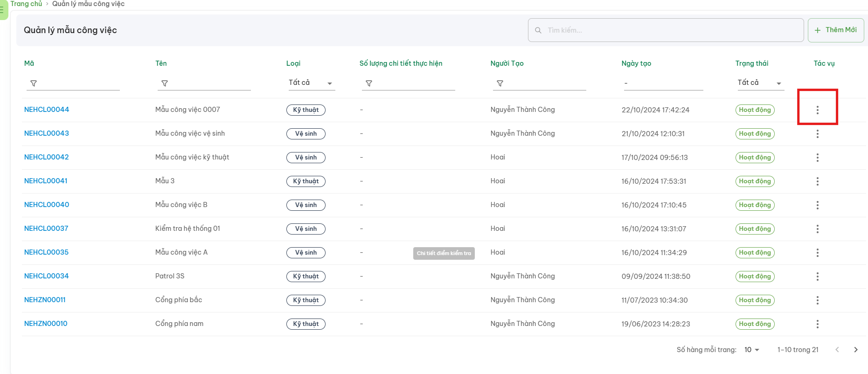Image resolution: width=868 pixels, height=374 pixels.
Task: Open actions menu for NEHCL00037 row
Action: point(817,229)
